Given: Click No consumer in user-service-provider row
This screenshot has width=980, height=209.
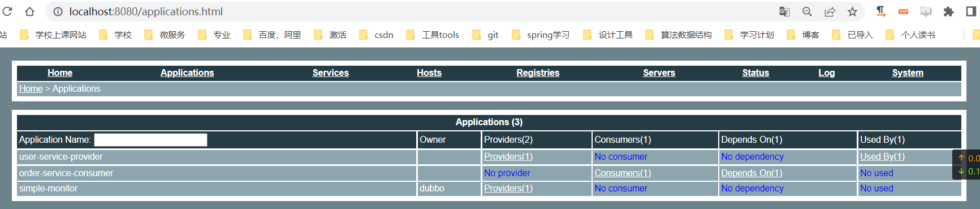Looking at the screenshot, I should [x=621, y=156].
